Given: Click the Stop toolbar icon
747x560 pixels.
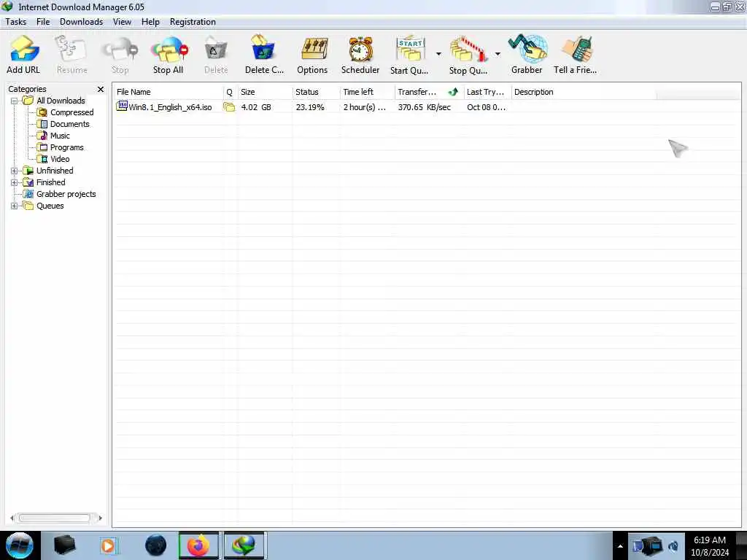Looking at the screenshot, I should (120, 50).
